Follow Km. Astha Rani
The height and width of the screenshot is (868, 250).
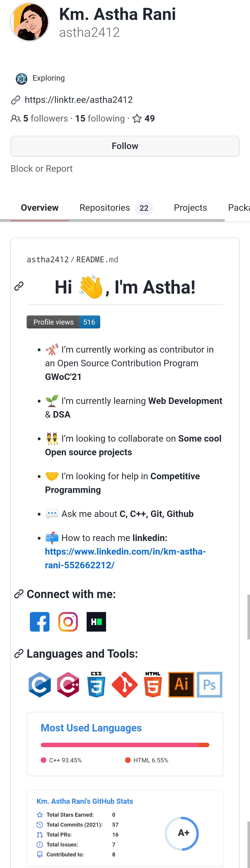pyautogui.click(x=125, y=146)
